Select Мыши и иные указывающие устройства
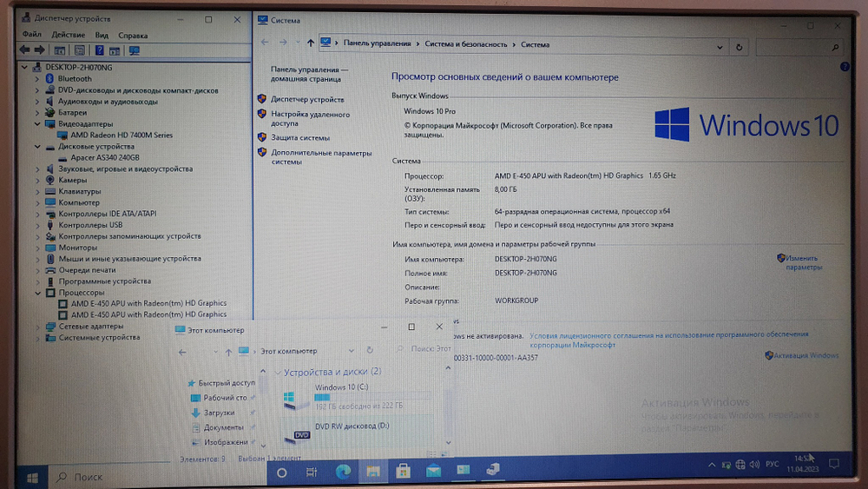Viewport: 868px width, 489px height. pos(129,259)
